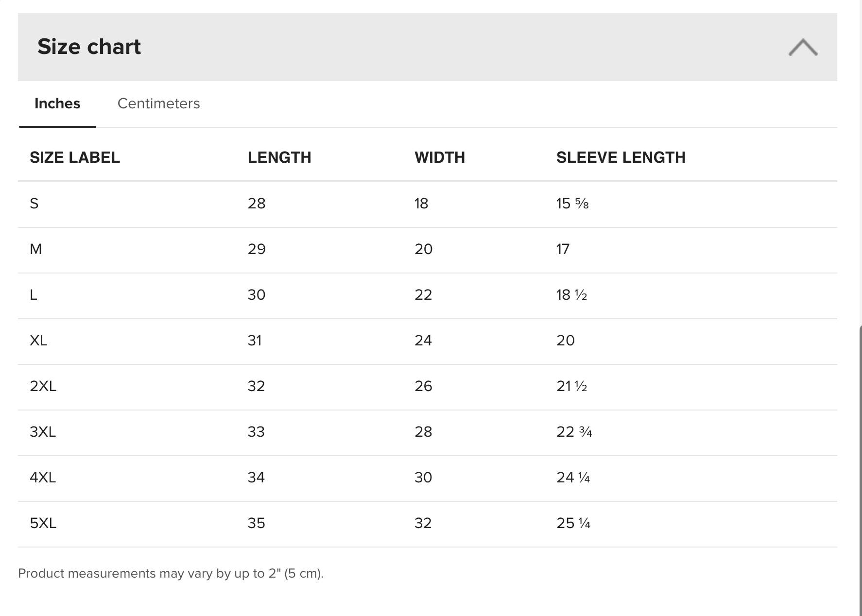Click the 15 ⅝ sleeve length value
Viewport: 862px width, 616px height.
click(572, 204)
